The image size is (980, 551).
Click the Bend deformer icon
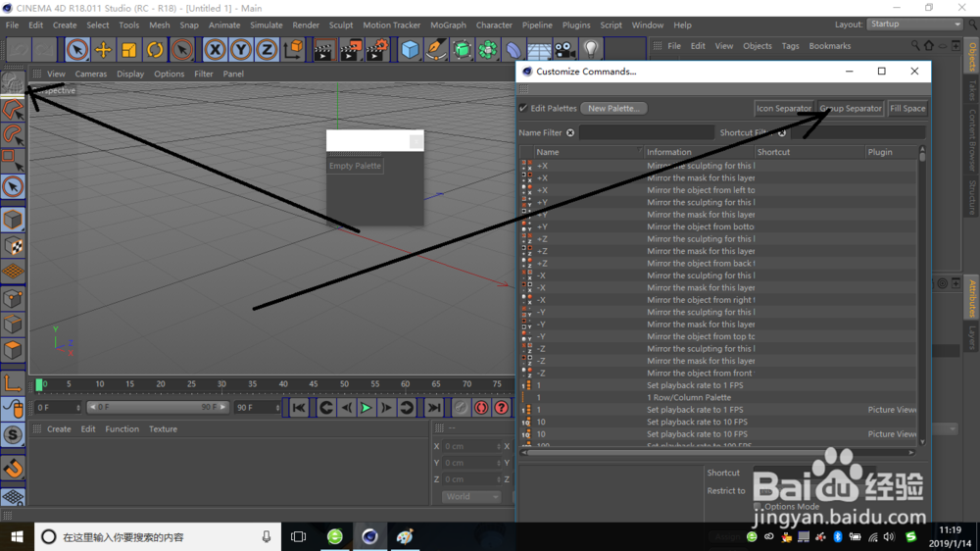click(514, 49)
